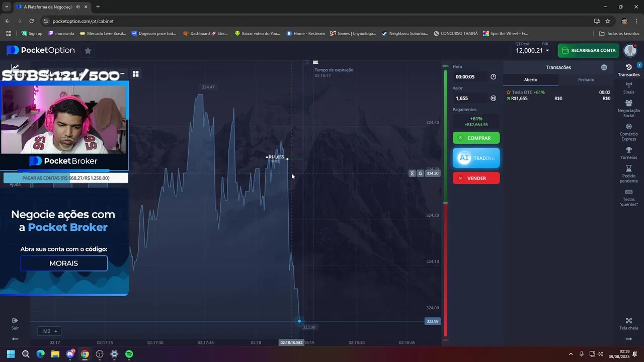644x362 pixels.
Task: Open Comércio Express from the sidebar
Action: pos(628,132)
